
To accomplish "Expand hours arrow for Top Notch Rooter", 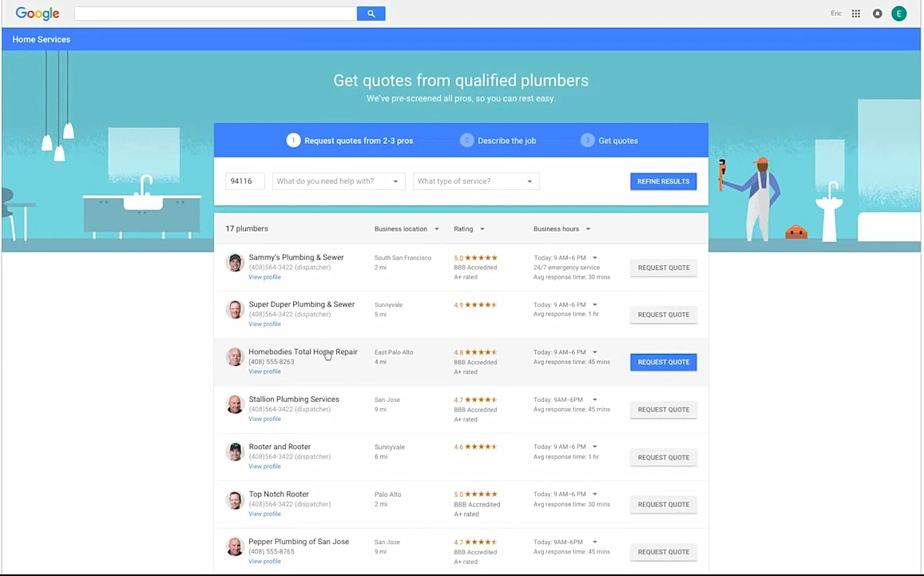I will [x=595, y=494].
